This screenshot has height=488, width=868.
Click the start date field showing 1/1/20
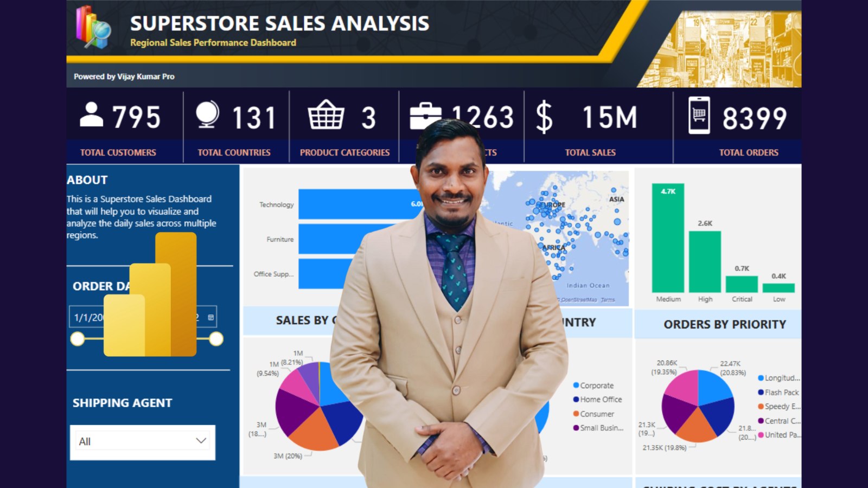(88, 317)
